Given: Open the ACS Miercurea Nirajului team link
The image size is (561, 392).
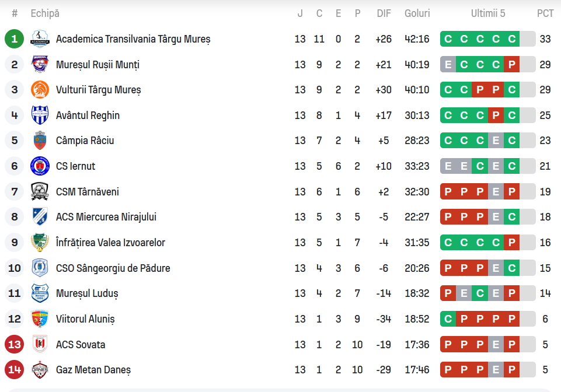Looking at the screenshot, I should (x=106, y=217).
